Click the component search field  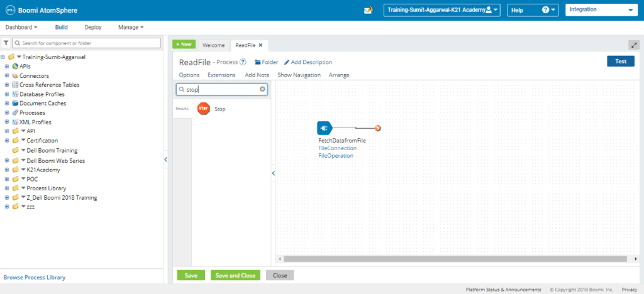pos(87,43)
